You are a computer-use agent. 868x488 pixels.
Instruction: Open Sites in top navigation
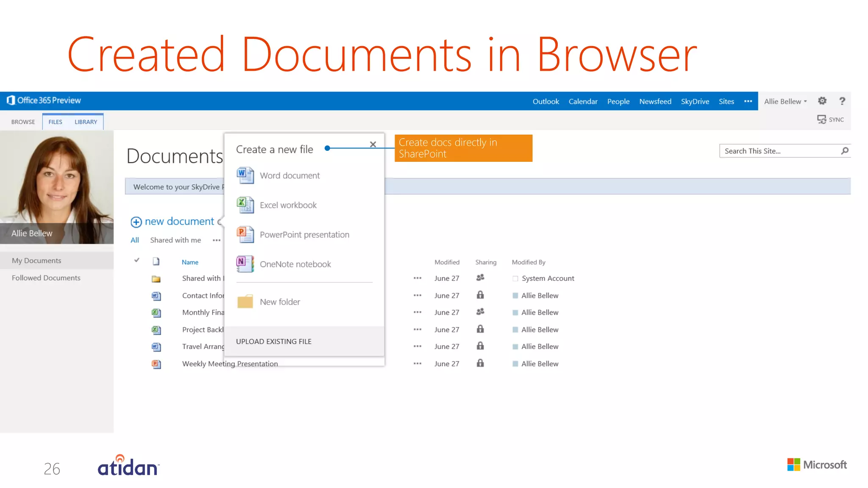pos(726,101)
